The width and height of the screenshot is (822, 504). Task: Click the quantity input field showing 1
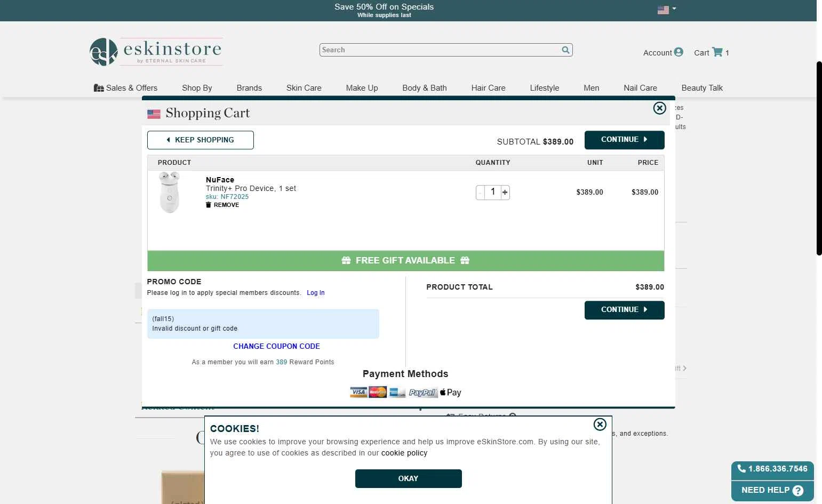tap(493, 192)
